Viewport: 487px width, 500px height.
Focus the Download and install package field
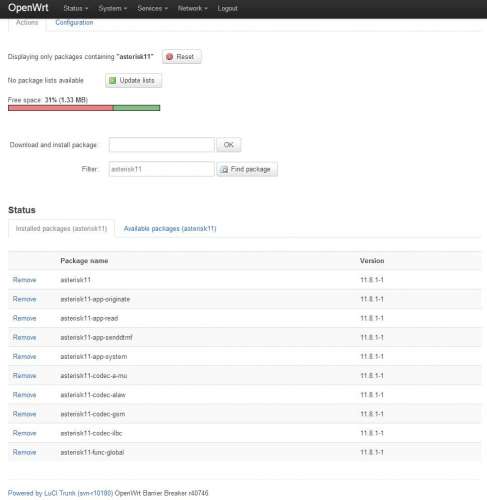161,145
